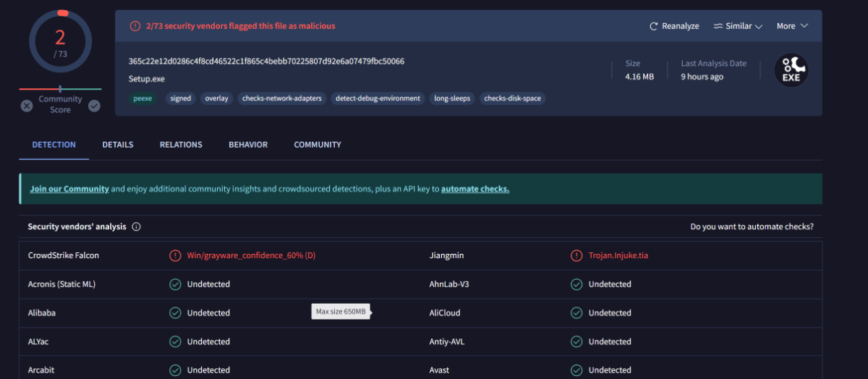Viewport: 868px width, 379px height.
Task: Click the CrowdStrike Falcon detection warning icon
Action: click(x=175, y=255)
